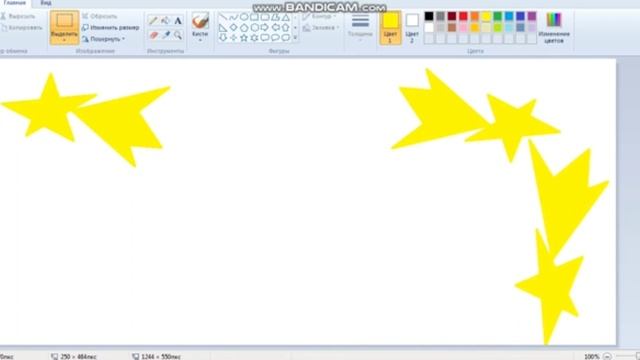Choose the Hexagon shape
The width and height of the screenshot is (640, 360).
255,28
